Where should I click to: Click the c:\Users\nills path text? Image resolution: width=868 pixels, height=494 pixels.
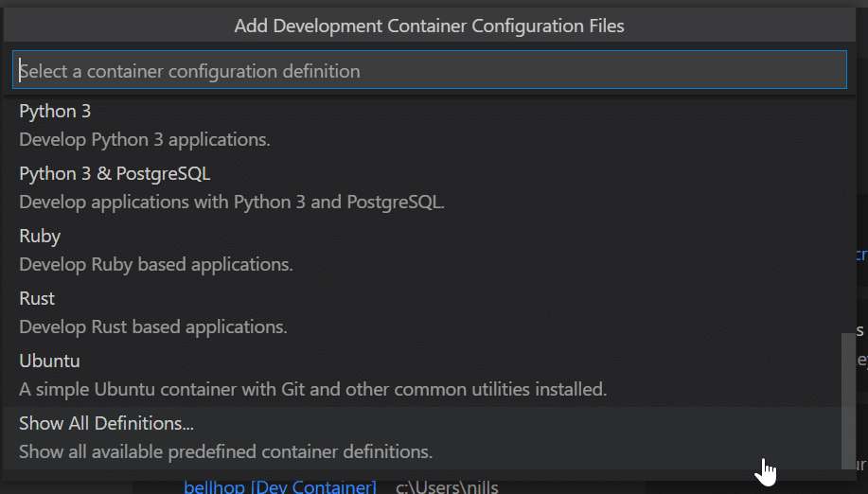tap(447, 486)
